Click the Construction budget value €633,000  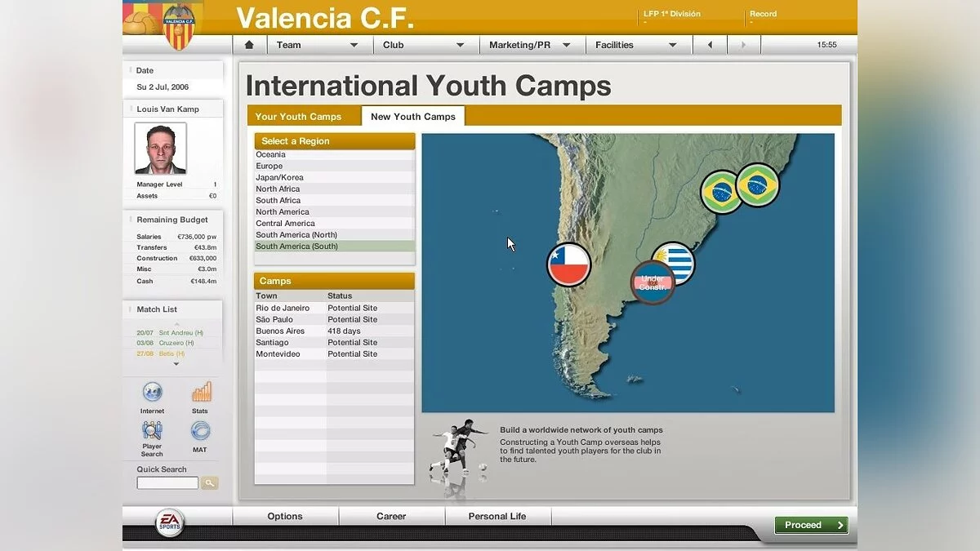click(x=202, y=258)
